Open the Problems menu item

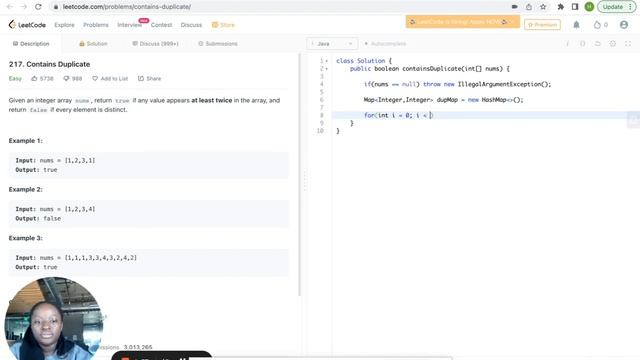click(x=96, y=25)
